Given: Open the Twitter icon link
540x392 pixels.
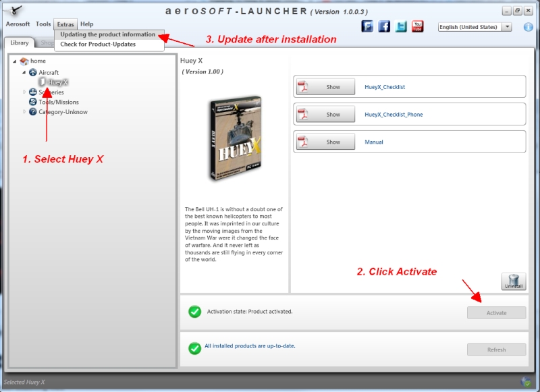Looking at the screenshot, I should pos(401,27).
